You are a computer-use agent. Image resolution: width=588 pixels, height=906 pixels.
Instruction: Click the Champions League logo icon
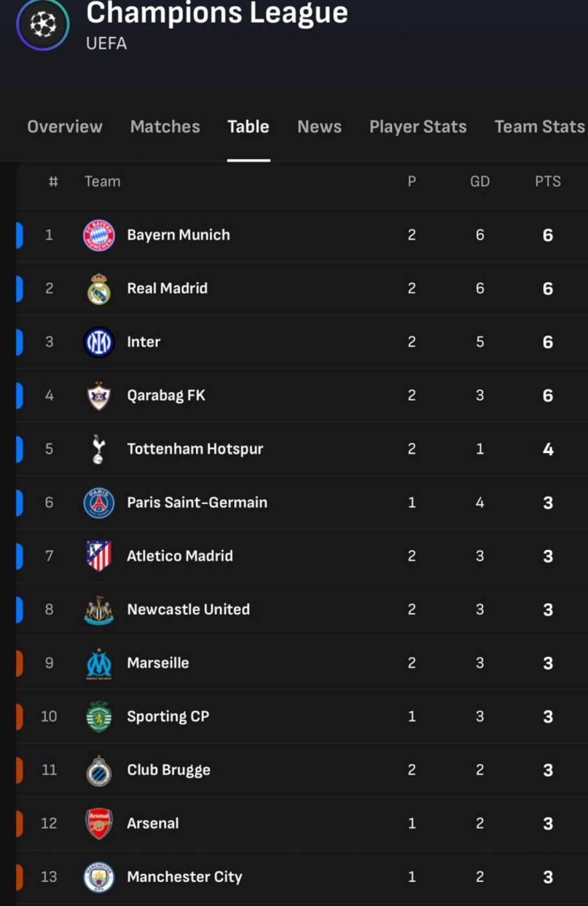[x=43, y=25]
